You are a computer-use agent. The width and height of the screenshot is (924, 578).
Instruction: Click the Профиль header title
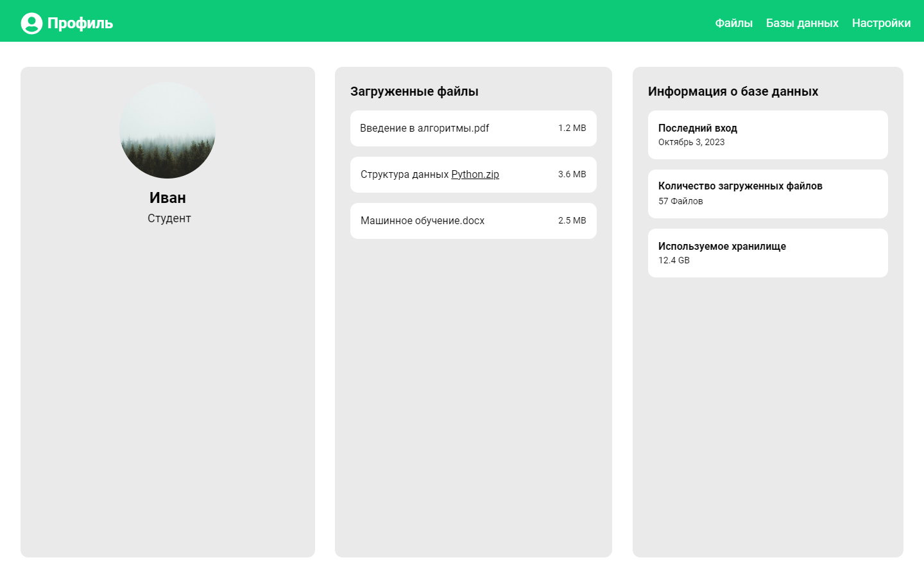tap(80, 23)
